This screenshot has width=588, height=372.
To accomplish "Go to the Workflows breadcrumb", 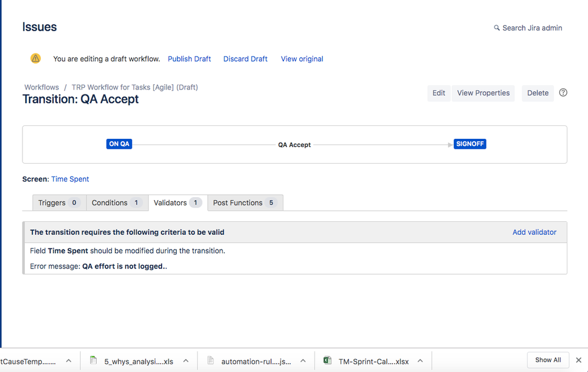I will [x=42, y=87].
